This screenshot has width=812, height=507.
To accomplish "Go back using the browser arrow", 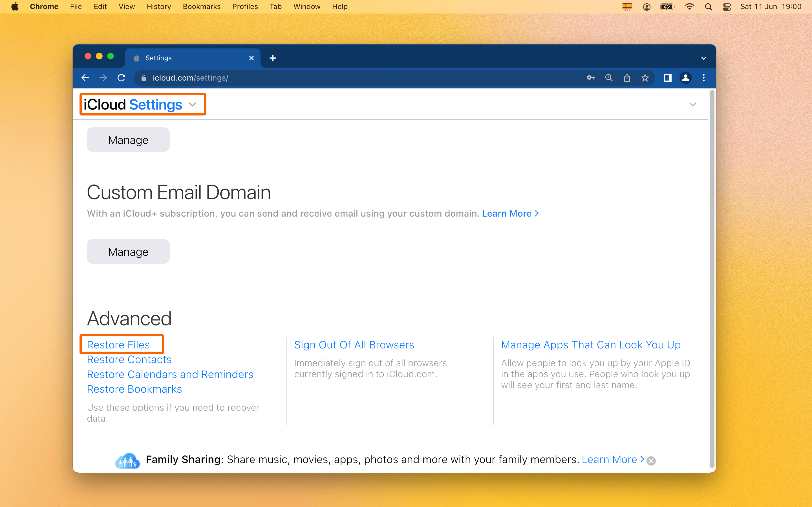I will click(x=85, y=78).
